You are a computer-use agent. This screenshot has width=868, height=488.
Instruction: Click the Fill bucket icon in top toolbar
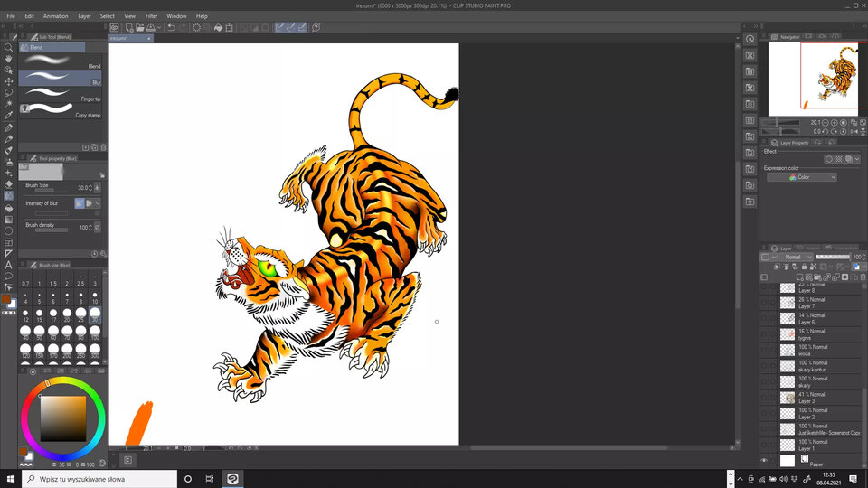218,27
